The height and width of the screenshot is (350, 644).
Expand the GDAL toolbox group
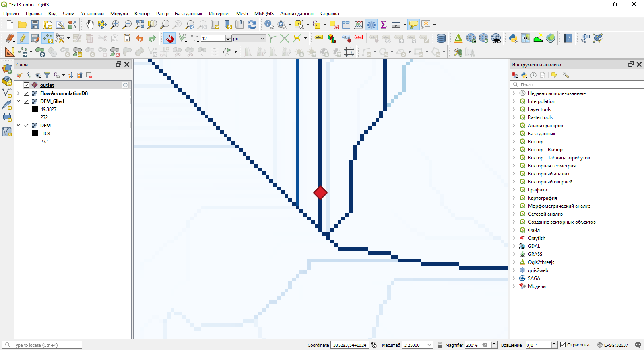coord(514,246)
